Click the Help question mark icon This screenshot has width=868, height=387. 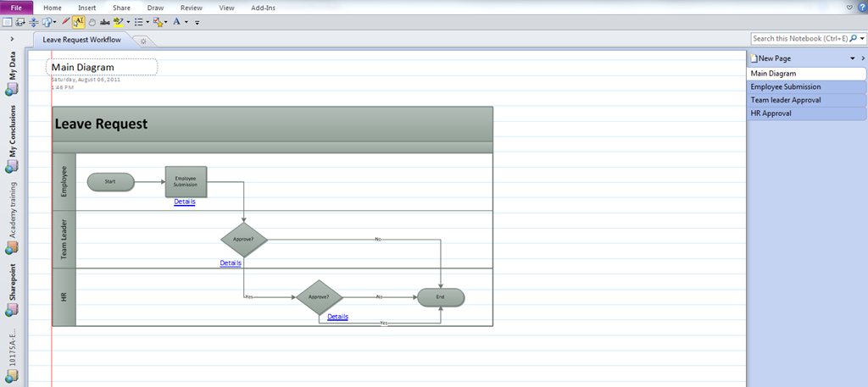click(861, 7)
